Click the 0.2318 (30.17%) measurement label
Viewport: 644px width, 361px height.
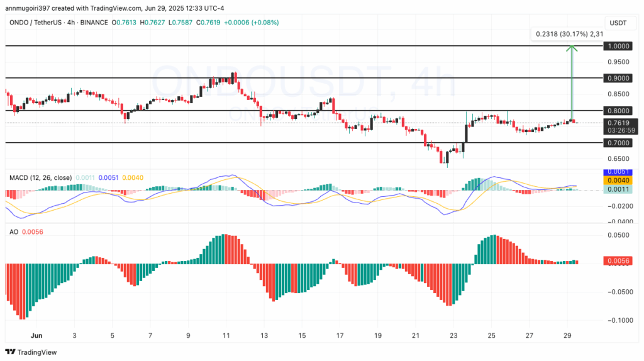(567, 34)
